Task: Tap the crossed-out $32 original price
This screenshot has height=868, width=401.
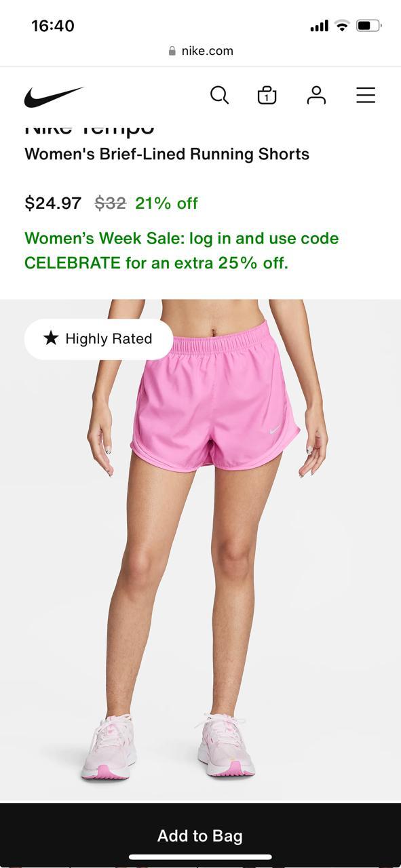Action: point(110,203)
